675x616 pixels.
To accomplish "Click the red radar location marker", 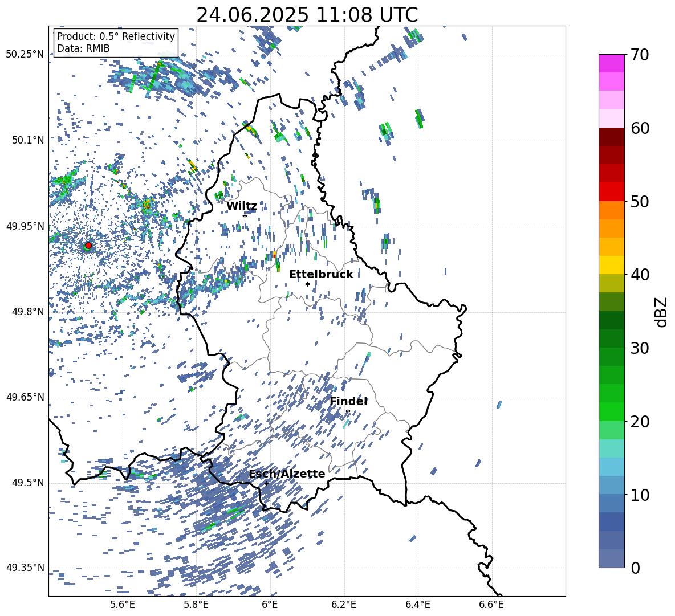I will click(88, 245).
